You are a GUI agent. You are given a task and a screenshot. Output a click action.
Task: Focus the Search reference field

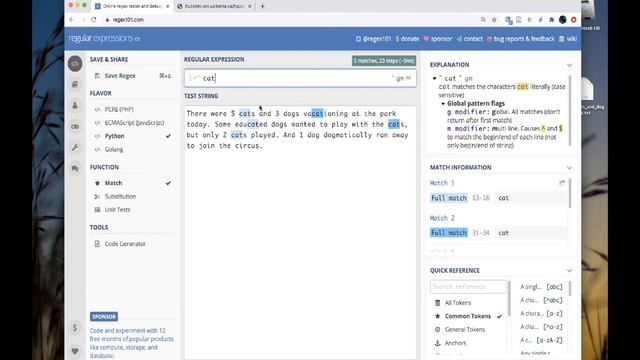coord(468,287)
